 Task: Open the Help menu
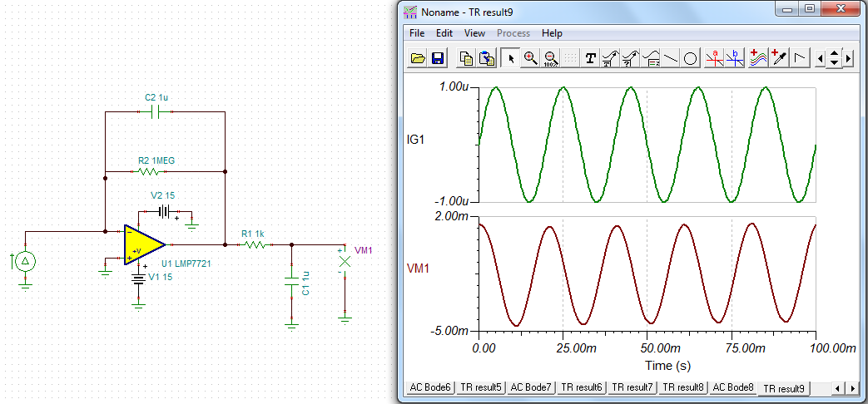(x=552, y=33)
